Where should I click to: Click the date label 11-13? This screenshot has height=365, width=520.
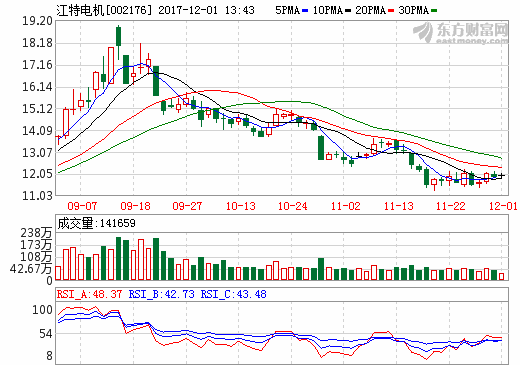(398, 206)
